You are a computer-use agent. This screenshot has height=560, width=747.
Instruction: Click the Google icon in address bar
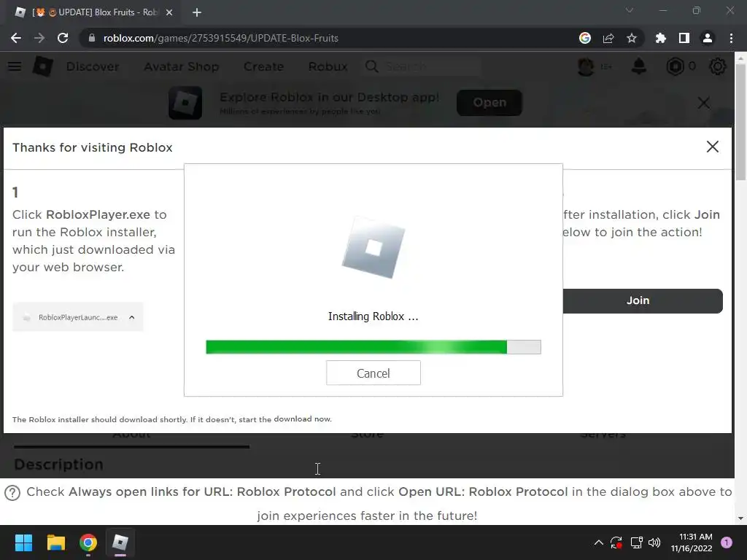[585, 38]
